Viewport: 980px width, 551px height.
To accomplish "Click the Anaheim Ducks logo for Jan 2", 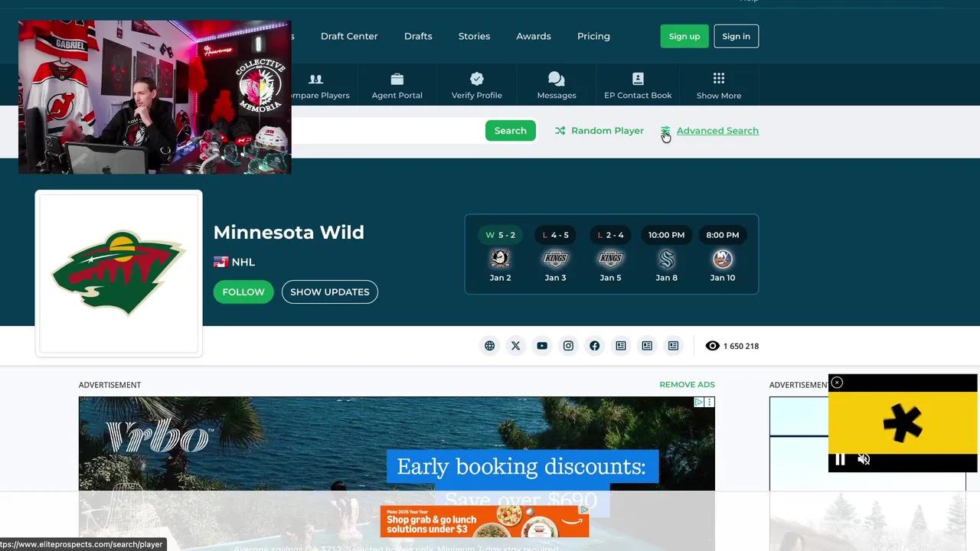I will [500, 259].
